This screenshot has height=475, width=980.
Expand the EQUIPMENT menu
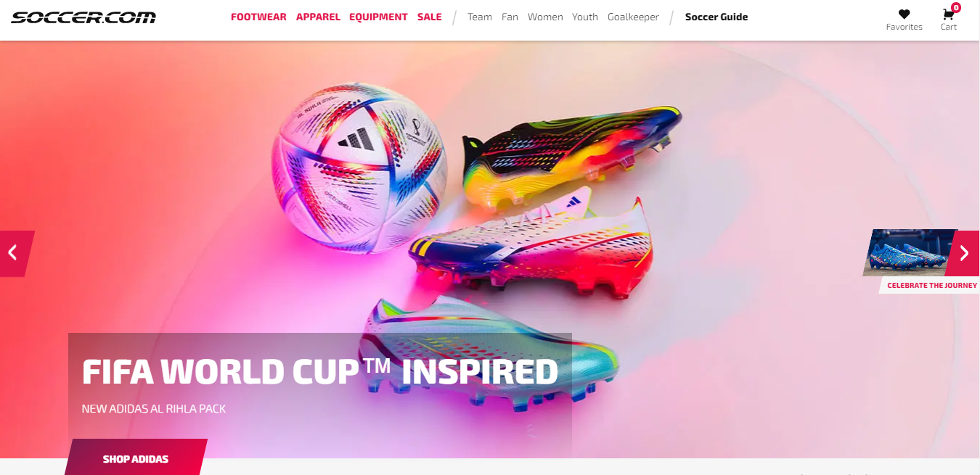(378, 17)
